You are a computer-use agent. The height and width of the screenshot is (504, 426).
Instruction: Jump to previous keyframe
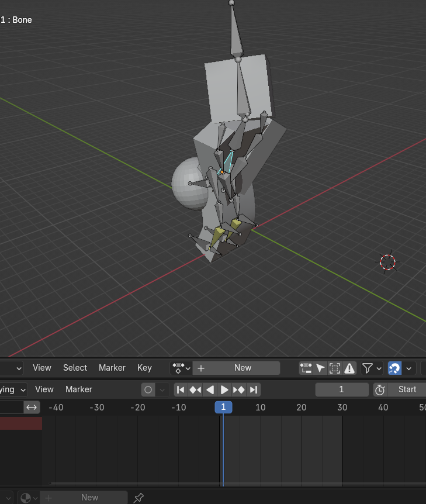195,390
